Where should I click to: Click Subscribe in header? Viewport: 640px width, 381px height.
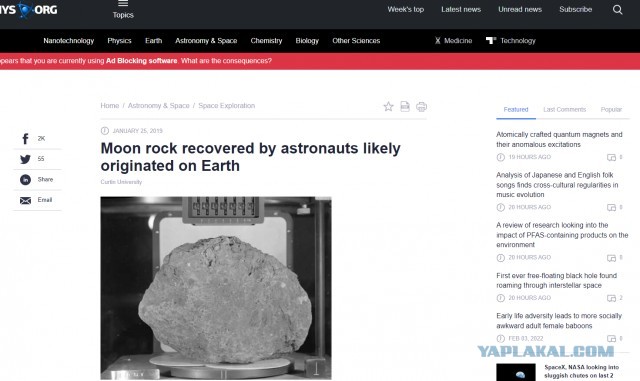576,9
